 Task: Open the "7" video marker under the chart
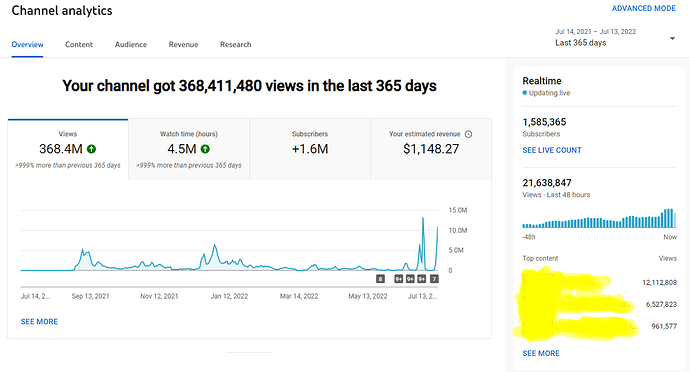coord(434,279)
